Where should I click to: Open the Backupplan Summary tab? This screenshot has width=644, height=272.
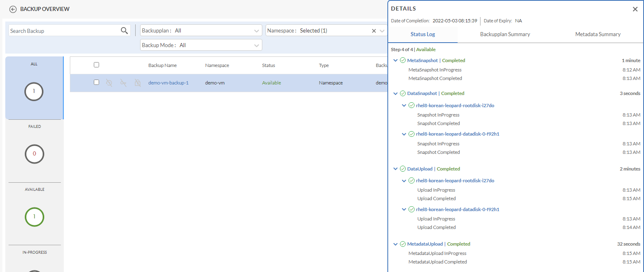505,35
